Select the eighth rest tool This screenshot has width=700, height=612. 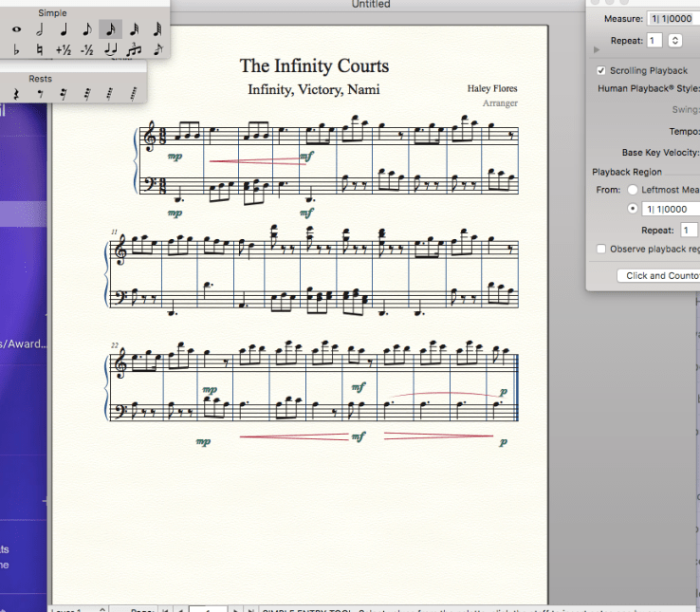[40, 93]
